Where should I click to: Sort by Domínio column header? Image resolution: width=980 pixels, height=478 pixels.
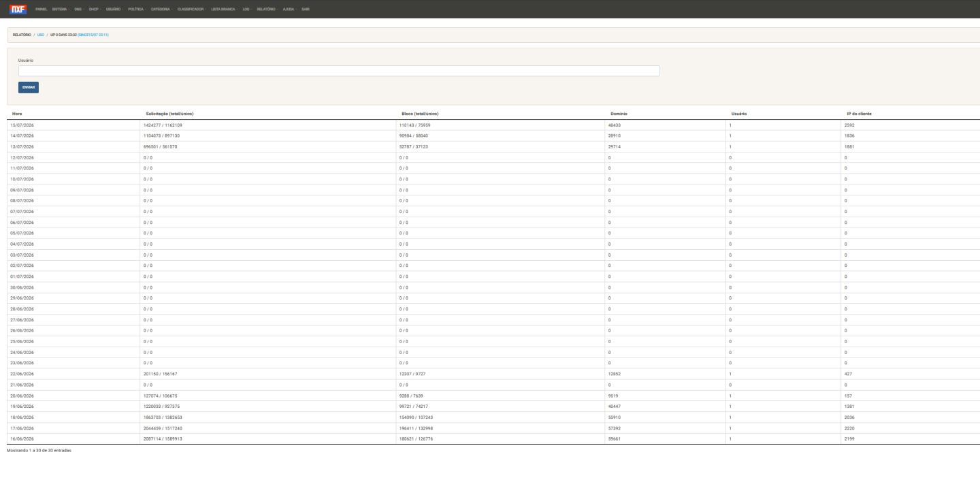click(x=619, y=114)
